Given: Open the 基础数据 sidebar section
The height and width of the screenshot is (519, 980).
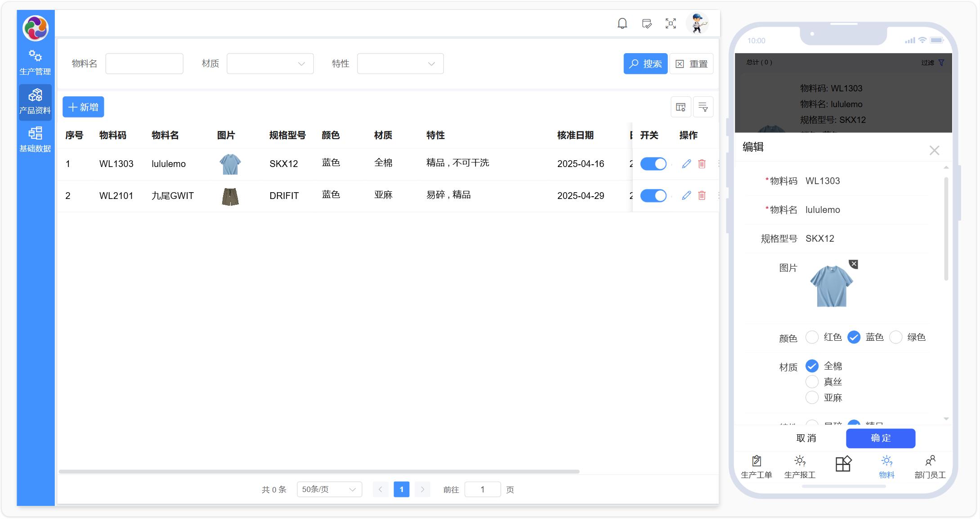Looking at the screenshot, I should pos(35,140).
